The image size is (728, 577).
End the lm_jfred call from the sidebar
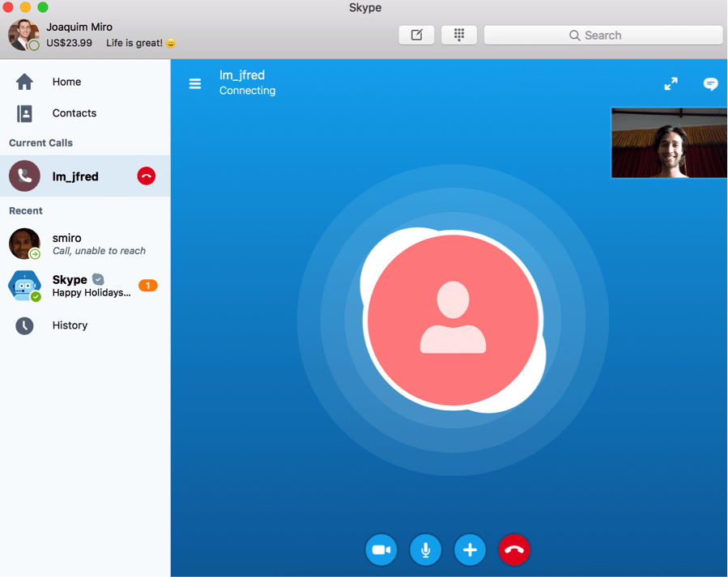147,176
